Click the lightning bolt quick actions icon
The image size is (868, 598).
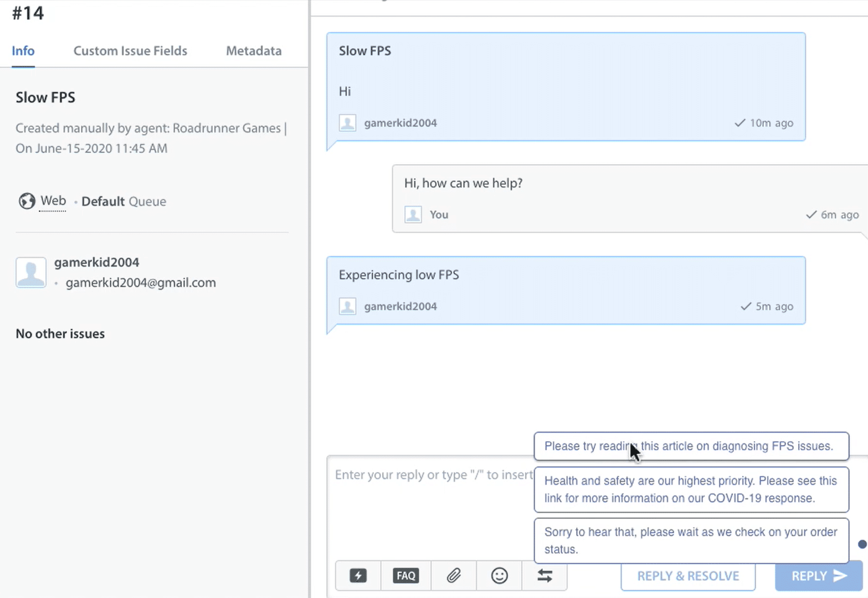pos(358,576)
